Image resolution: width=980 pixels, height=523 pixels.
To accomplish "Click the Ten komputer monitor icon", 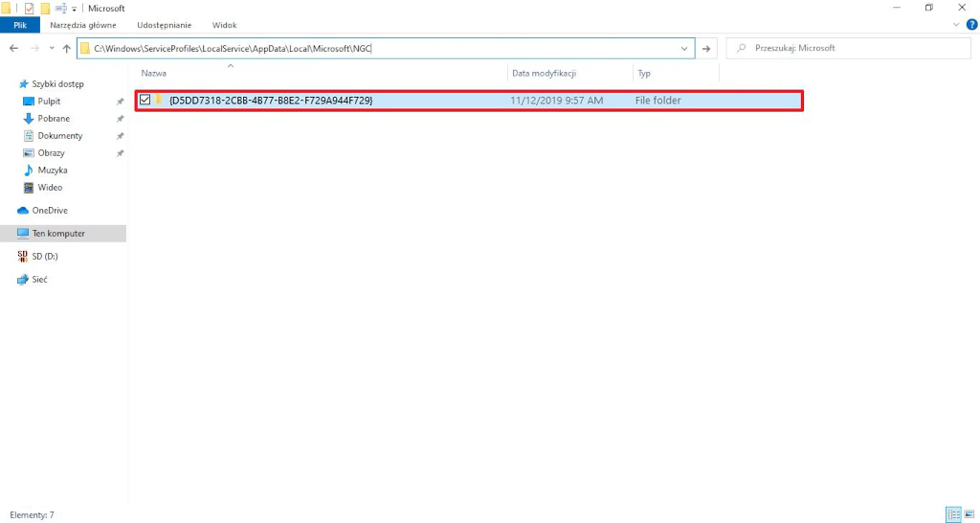I will 23,234.
